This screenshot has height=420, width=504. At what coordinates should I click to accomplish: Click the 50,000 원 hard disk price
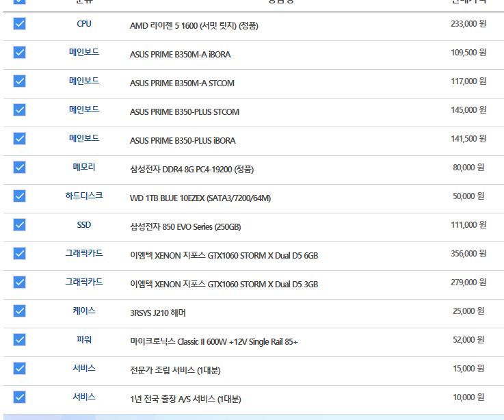click(468, 196)
